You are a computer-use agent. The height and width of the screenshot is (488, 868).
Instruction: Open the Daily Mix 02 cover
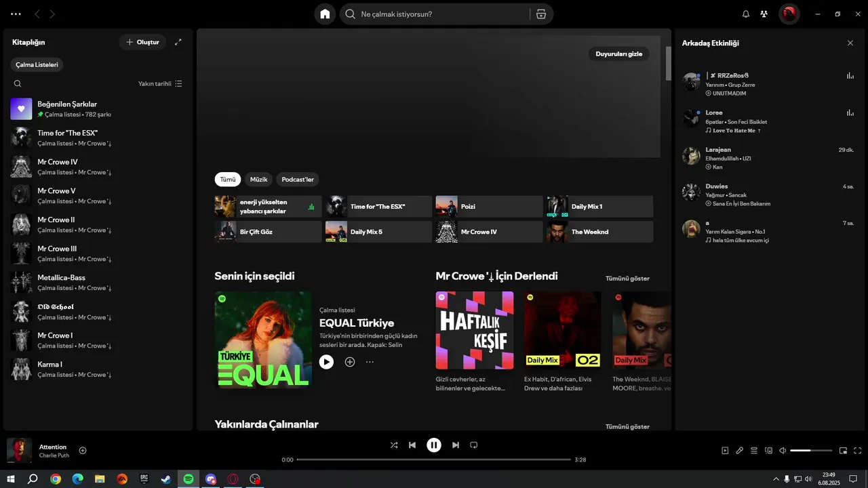click(x=563, y=330)
